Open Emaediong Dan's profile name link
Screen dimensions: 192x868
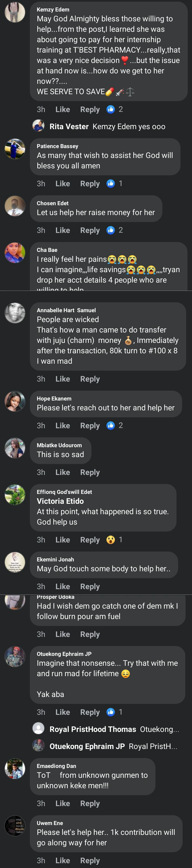56,766
